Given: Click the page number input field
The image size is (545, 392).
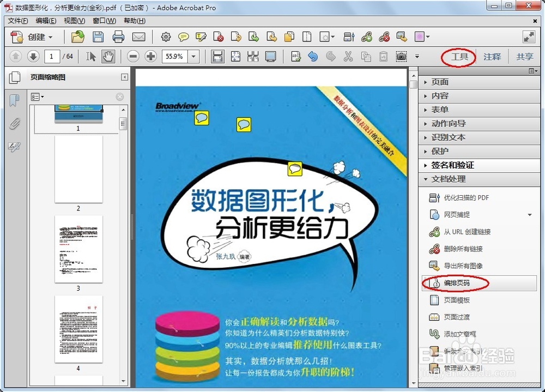Looking at the screenshot, I should click(x=52, y=56).
